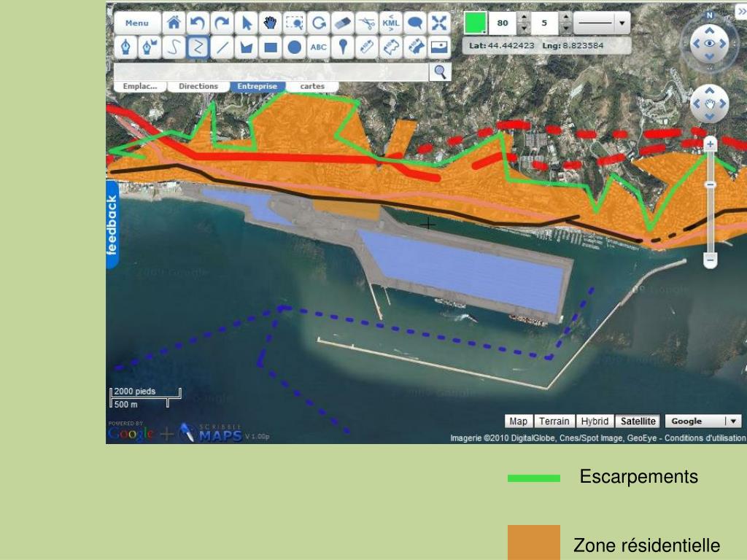Open the Menu button
The image size is (747, 560).
136,23
